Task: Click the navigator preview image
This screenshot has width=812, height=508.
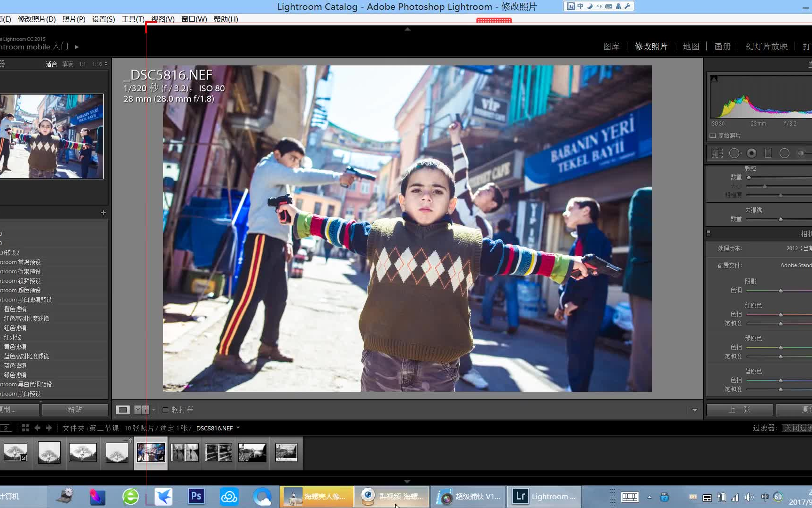Action: pyautogui.click(x=52, y=136)
